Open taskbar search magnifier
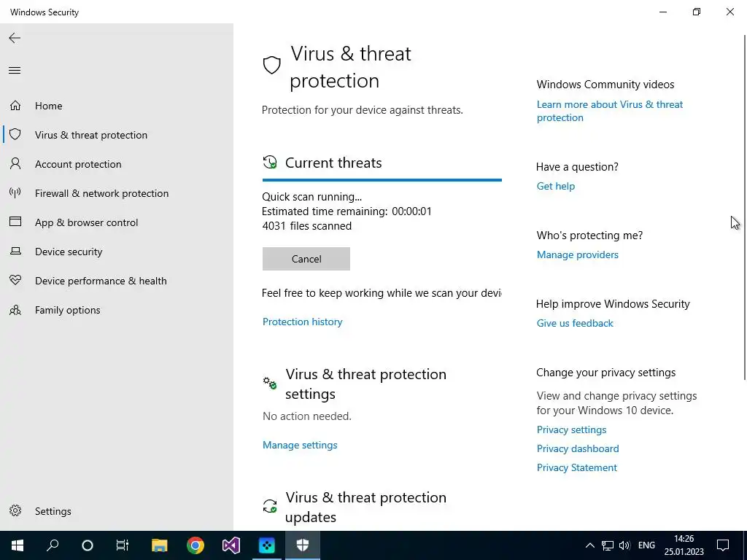 [53, 545]
